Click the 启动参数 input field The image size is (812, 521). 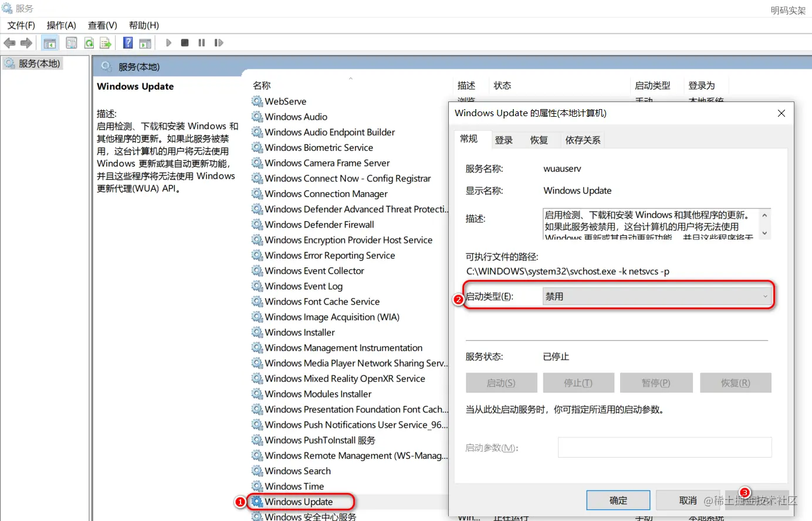(x=665, y=447)
